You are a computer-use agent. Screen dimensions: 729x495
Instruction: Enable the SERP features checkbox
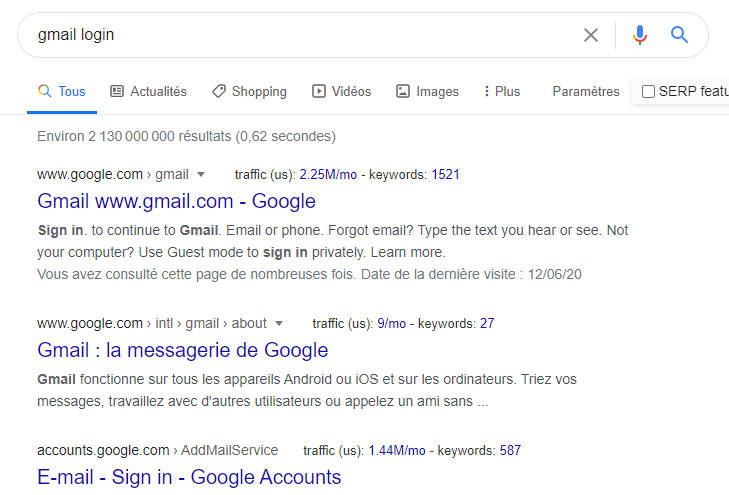point(648,92)
